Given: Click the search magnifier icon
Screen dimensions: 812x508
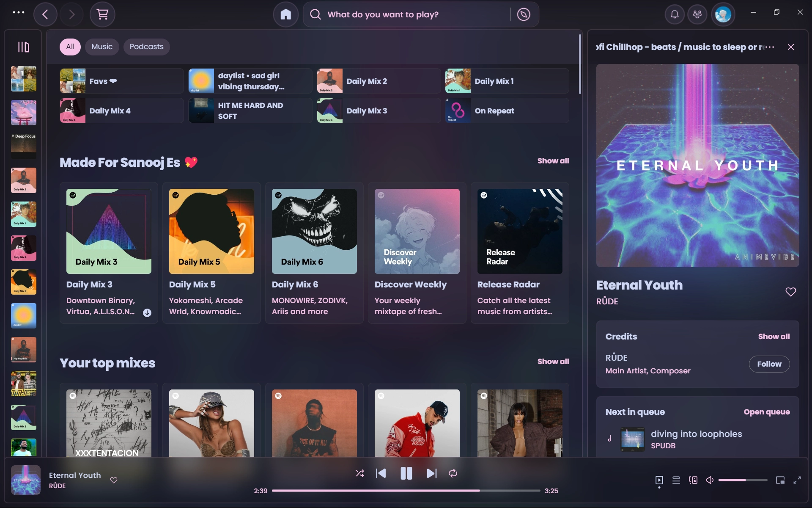Looking at the screenshot, I should (x=315, y=14).
